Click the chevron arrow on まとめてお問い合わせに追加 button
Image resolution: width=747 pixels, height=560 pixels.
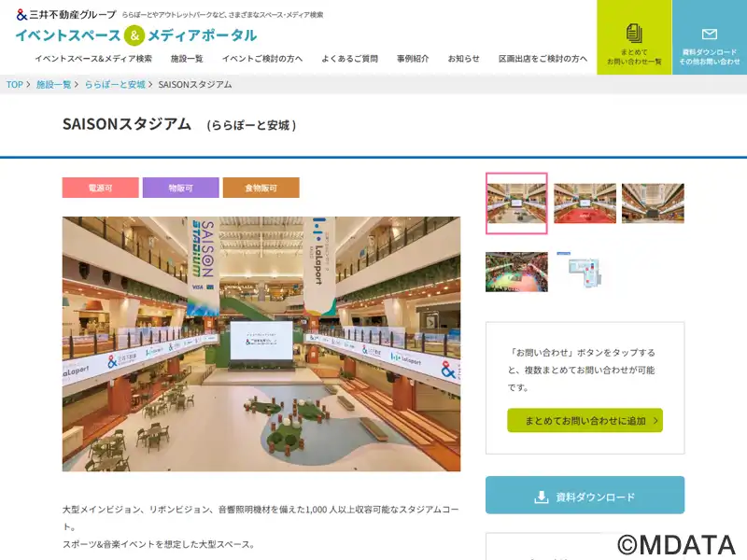(x=655, y=421)
